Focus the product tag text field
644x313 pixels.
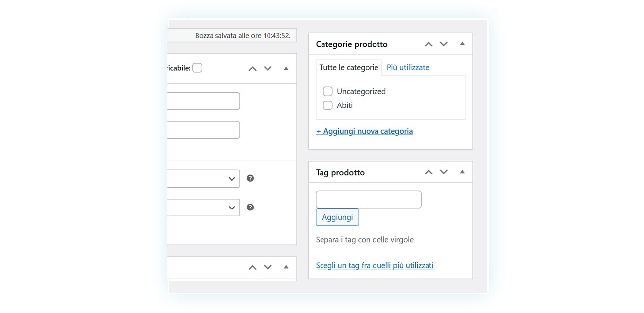369,200
